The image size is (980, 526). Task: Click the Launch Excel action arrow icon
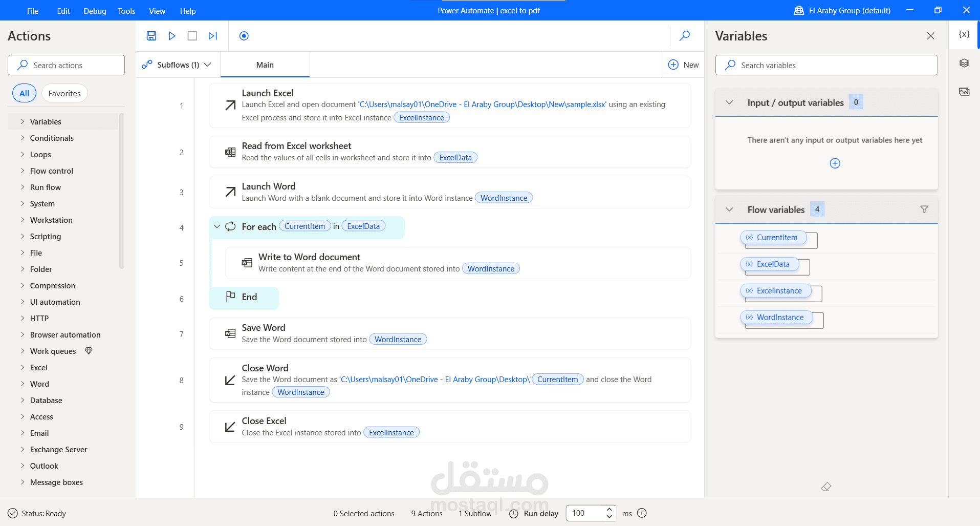click(x=230, y=106)
